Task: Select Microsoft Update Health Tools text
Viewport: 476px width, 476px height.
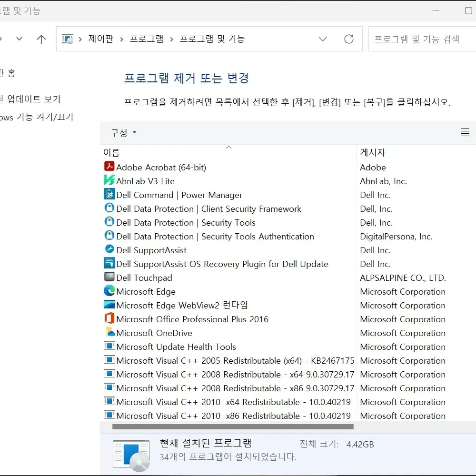Action: click(x=176, y=347)
